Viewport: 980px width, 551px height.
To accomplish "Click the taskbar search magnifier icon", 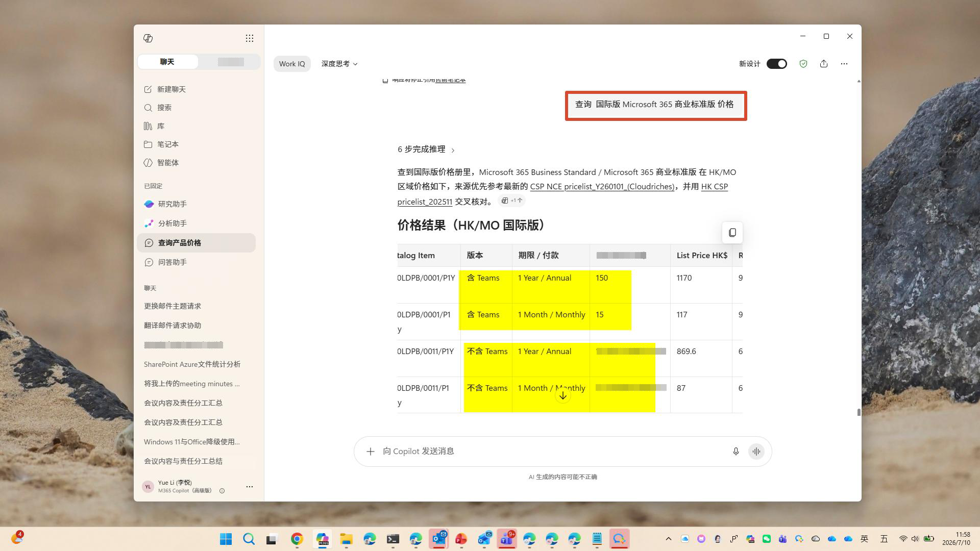I will [249, 539].
